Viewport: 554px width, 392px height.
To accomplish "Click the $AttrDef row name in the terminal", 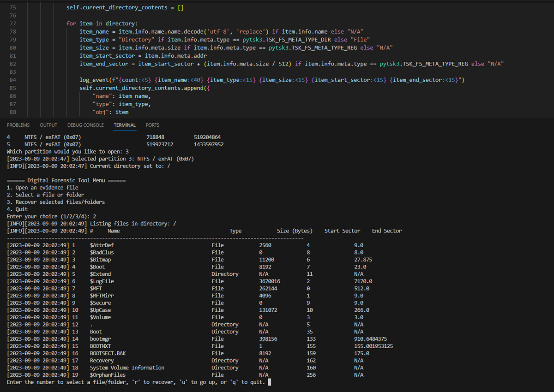I will 102,245.
